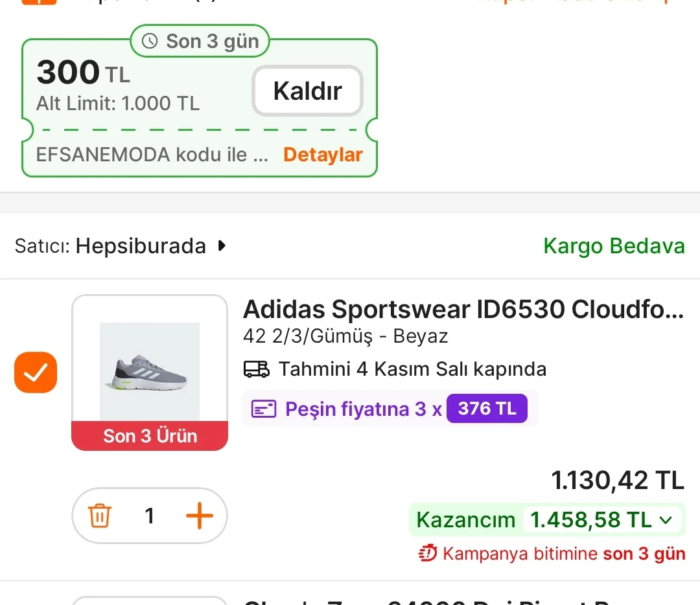Tap the Tahmini 4 Kasım Salı delivery text
This screenshot has height=605, width=700.
point(412,369)
